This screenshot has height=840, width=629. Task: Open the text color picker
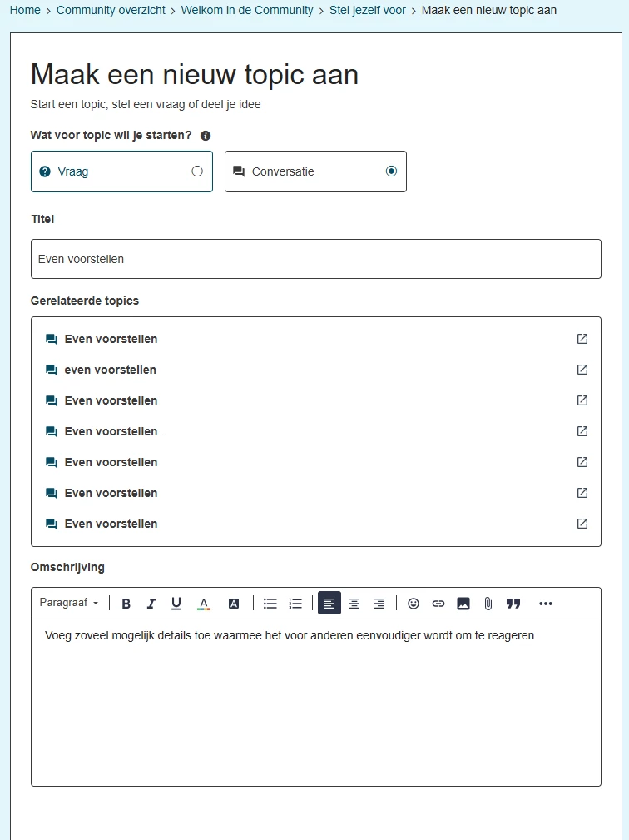point(203,604)
